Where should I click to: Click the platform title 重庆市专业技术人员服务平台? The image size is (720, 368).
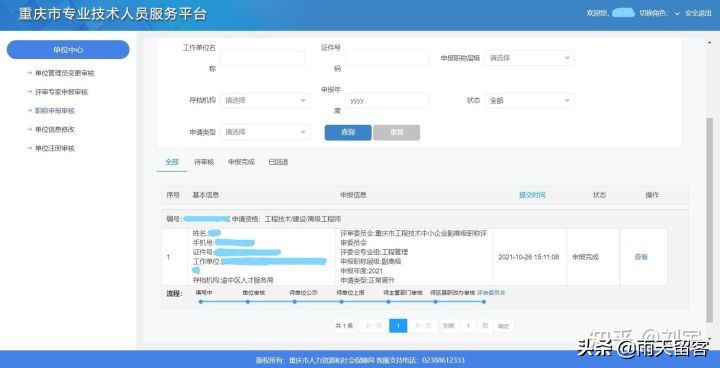click(x=112, y=14)
